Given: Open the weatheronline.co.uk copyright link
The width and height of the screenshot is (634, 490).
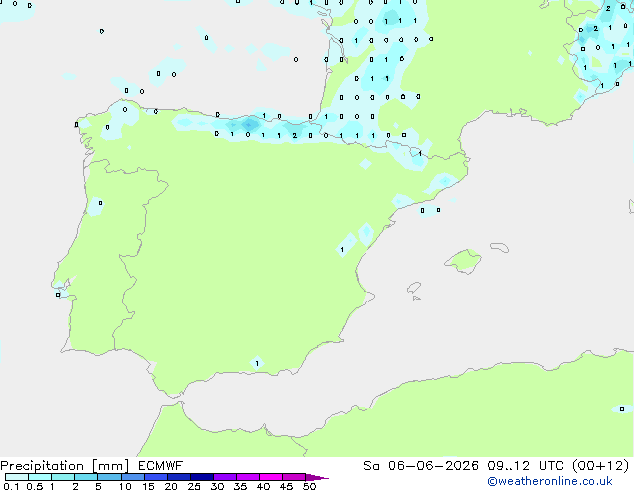Looking at the screenshot, I should [550, 481].
